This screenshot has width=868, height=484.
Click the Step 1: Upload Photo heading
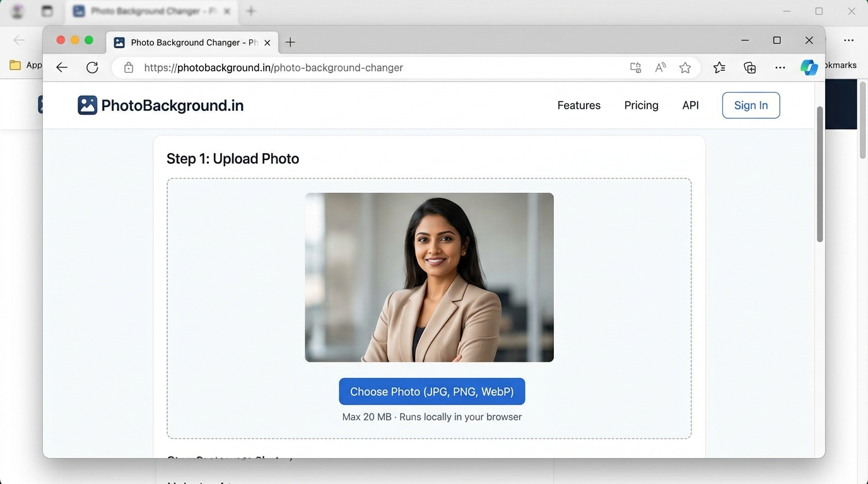click(x=233, y=159)
